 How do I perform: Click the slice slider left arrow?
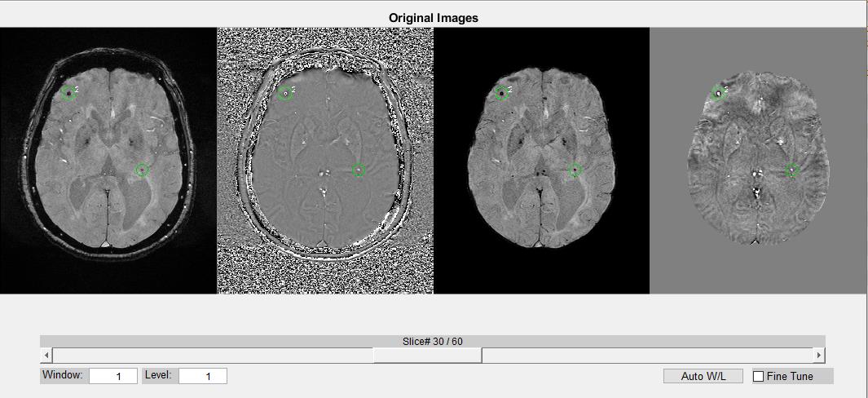coord(46,356)
